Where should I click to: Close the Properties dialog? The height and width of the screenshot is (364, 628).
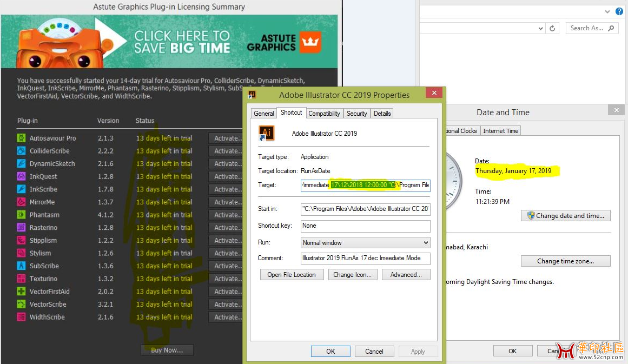pyautogui.click(x=434, y=93)
